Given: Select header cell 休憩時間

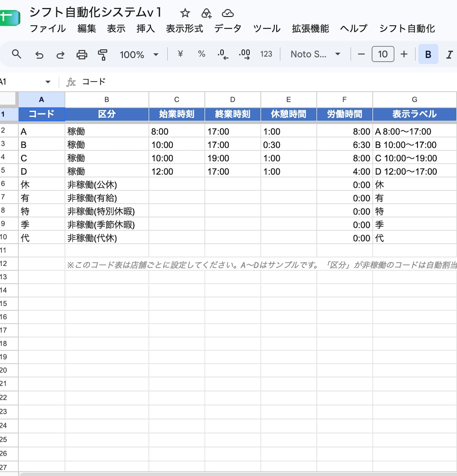Looking at the screenshot, I should pos(289,114).
